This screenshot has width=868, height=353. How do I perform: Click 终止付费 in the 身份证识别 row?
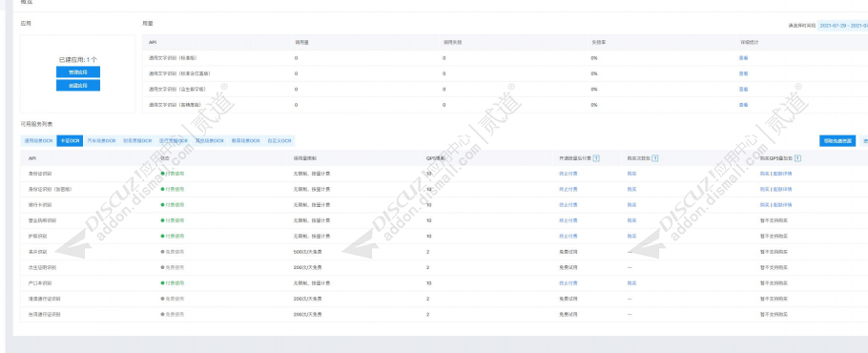pos(568,174)
